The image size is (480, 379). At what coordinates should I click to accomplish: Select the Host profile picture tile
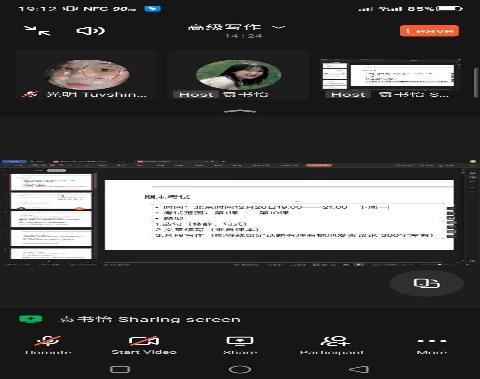point(239,75)
